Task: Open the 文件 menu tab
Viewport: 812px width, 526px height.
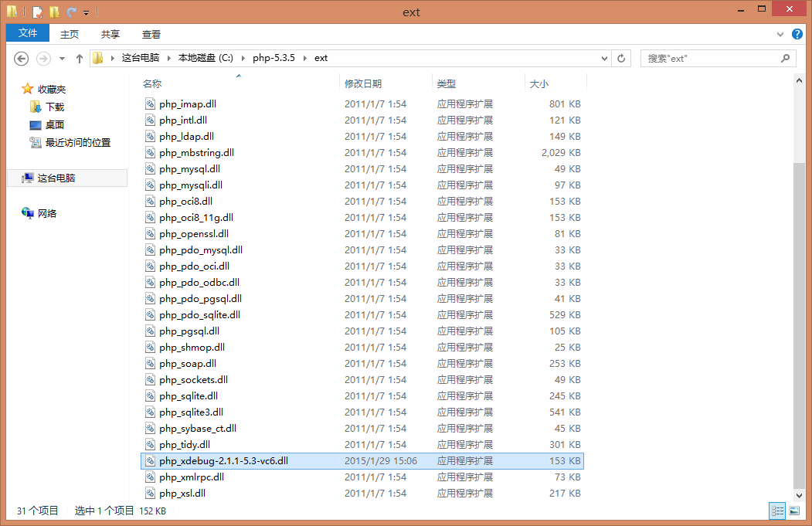Action: click(x=28, y=33)
